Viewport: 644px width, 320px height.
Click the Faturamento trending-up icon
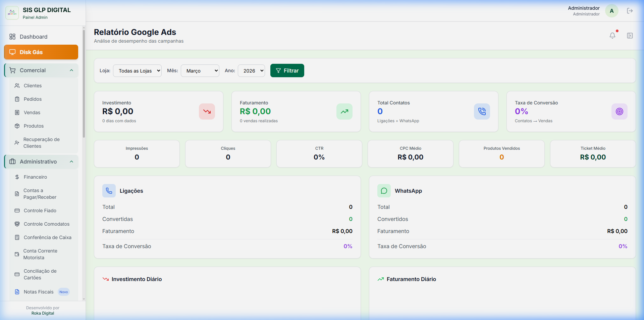(344, 111)
